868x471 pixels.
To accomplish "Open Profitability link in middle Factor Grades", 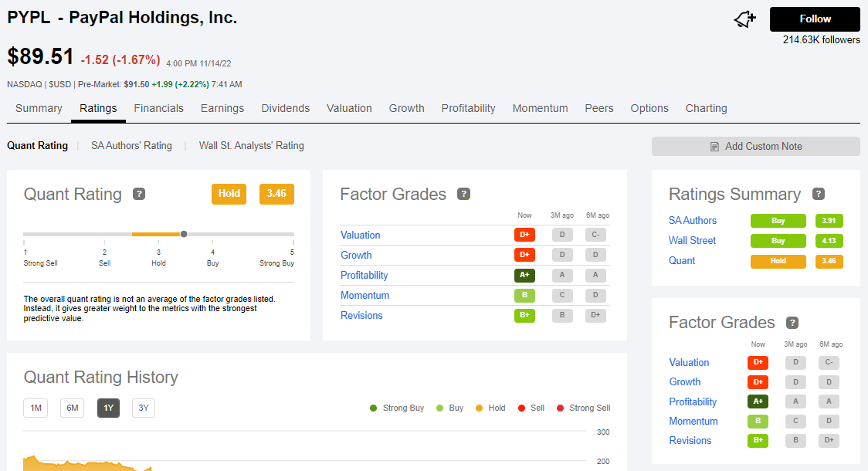I will pyautogui.click(x=364, y=275).
